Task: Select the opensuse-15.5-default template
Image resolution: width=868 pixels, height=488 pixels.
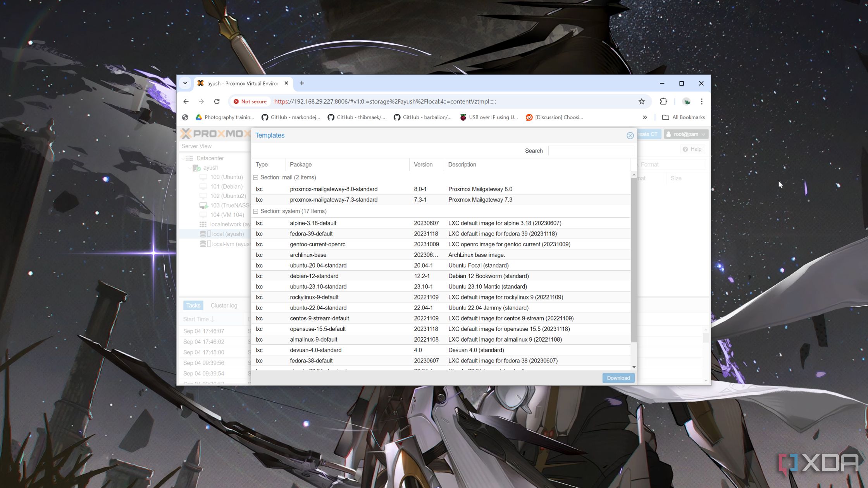Action: (x=441, y=329)
